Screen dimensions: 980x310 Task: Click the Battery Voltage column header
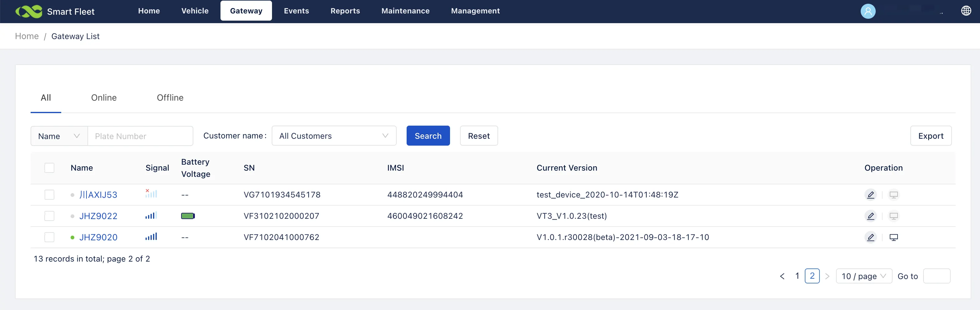coord(196,168)
